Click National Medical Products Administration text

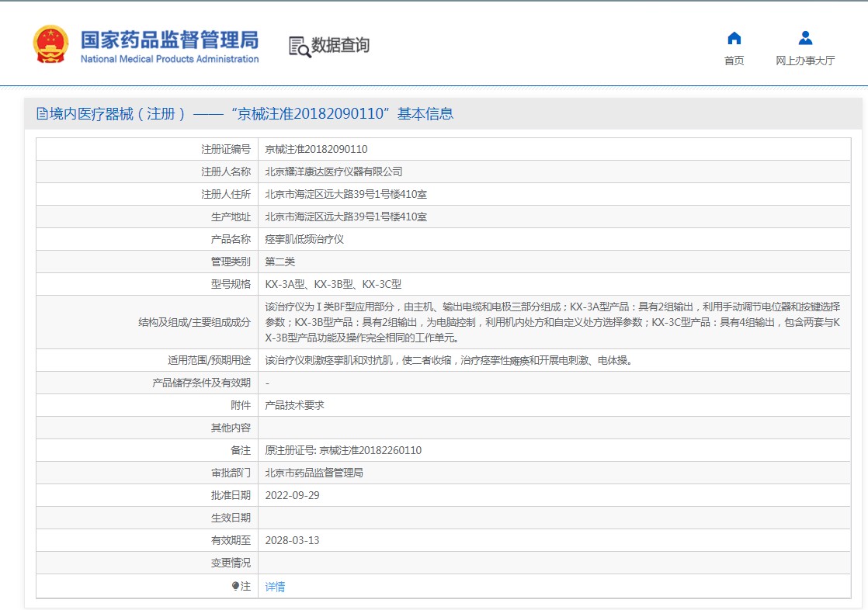coord(169,59)
